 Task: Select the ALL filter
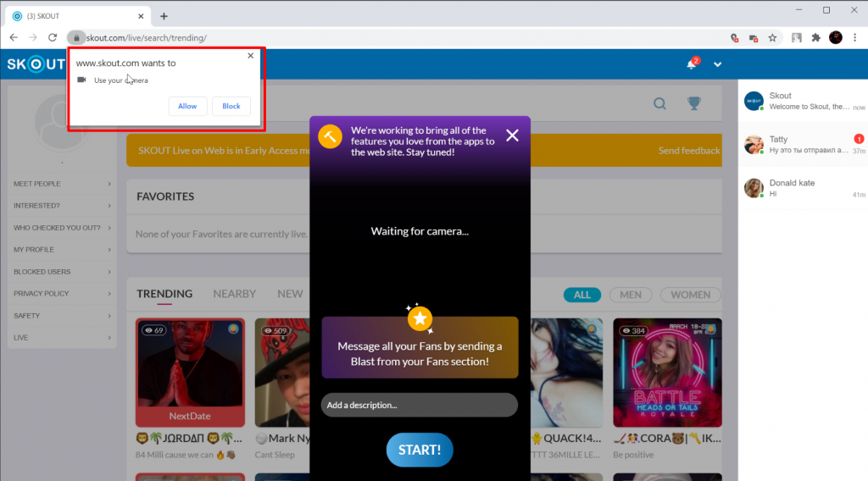[581, 295]
